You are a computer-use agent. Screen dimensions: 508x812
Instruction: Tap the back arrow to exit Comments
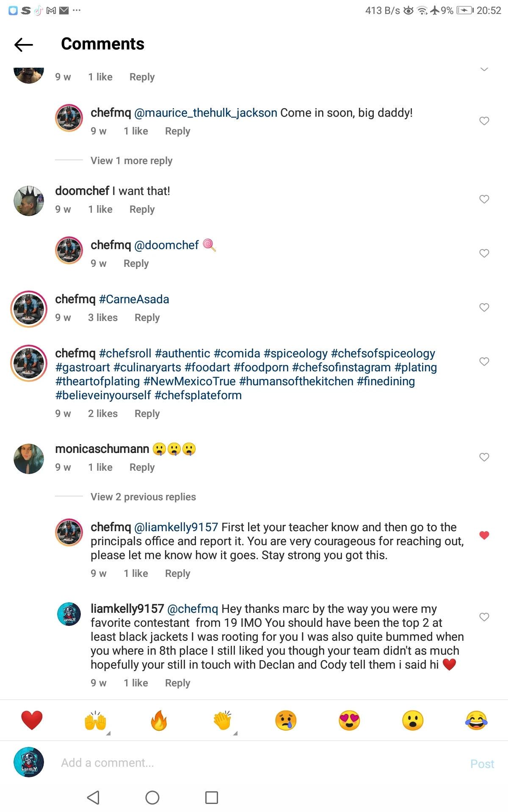pos(23,44)
